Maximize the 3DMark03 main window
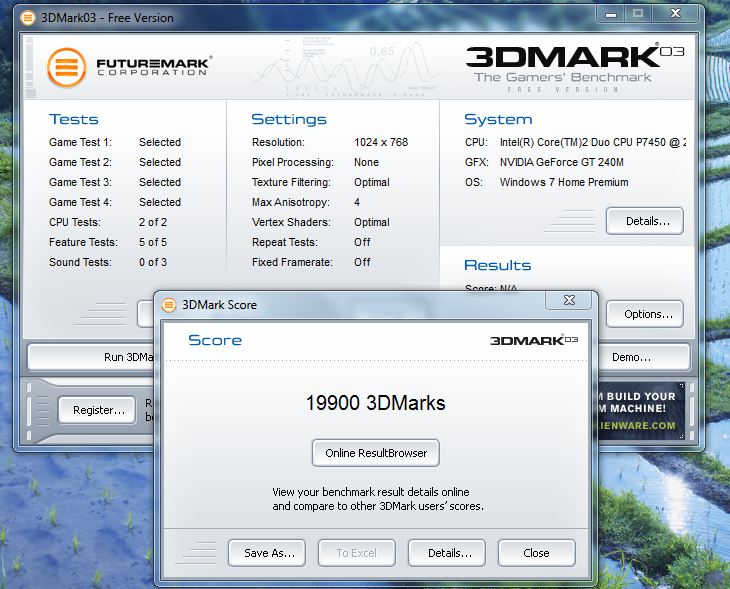Image resolution: width=730 pixels, height=589 pixels. [638, 14]
